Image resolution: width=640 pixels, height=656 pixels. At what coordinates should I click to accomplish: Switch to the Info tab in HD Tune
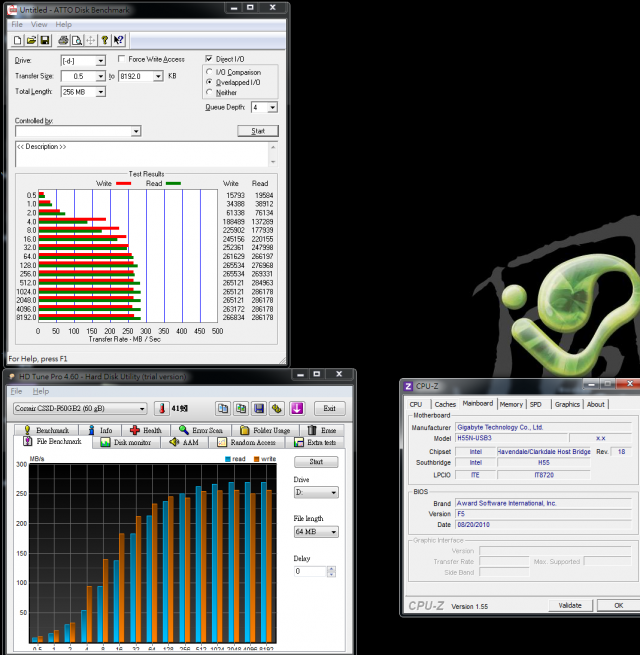point(100,430)
